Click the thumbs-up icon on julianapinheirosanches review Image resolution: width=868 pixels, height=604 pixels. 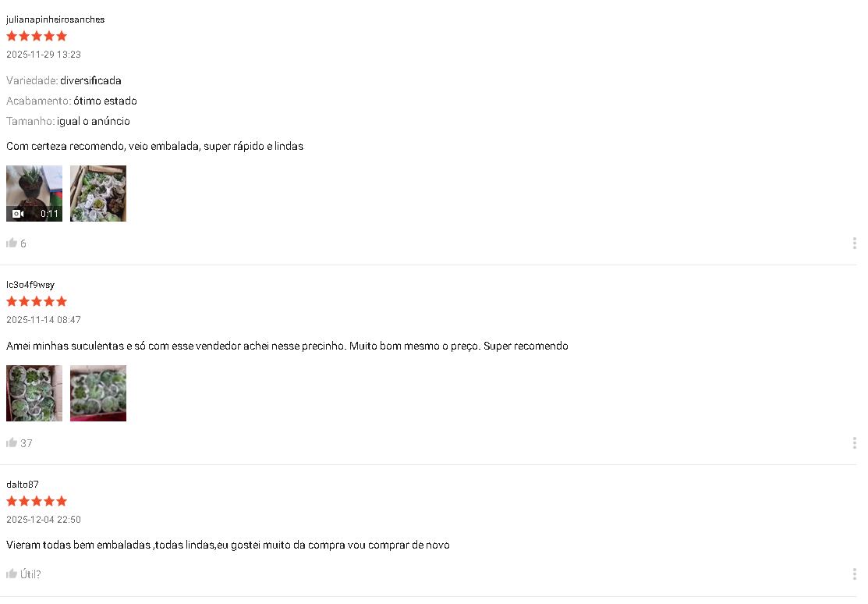[x=11, y=243]
